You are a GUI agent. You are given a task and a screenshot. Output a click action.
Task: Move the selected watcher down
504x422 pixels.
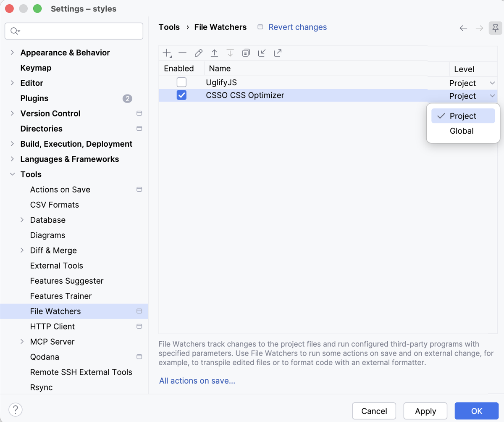[230, 53]
